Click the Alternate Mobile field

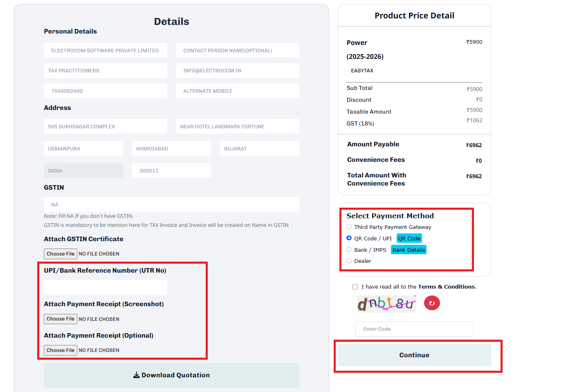click(x=237, y=91)
